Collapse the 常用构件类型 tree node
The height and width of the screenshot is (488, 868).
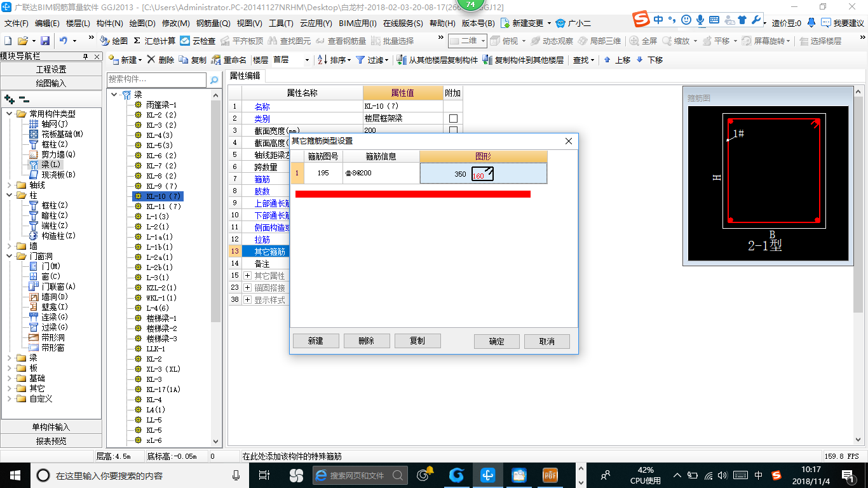pyautogui.click(x=10, y=114)
